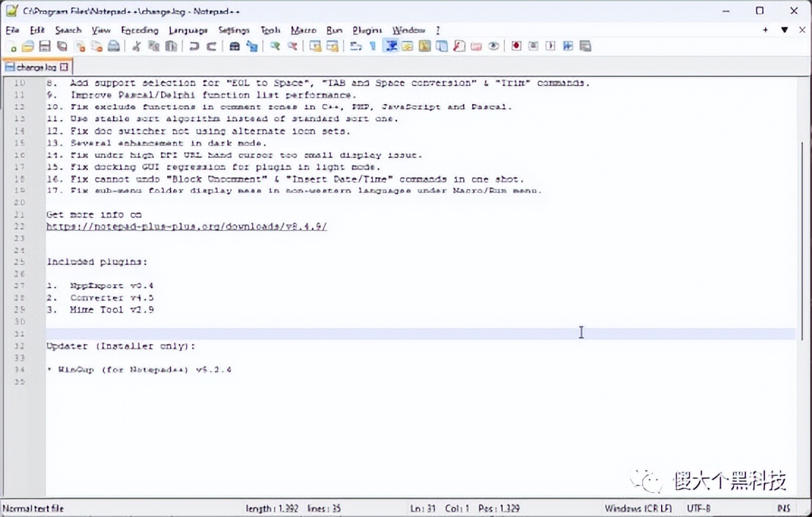Open the down-arrow dropdown on menu bar
Image resolution: width=812 pixels, height=517 pixels.
(785, 30)
